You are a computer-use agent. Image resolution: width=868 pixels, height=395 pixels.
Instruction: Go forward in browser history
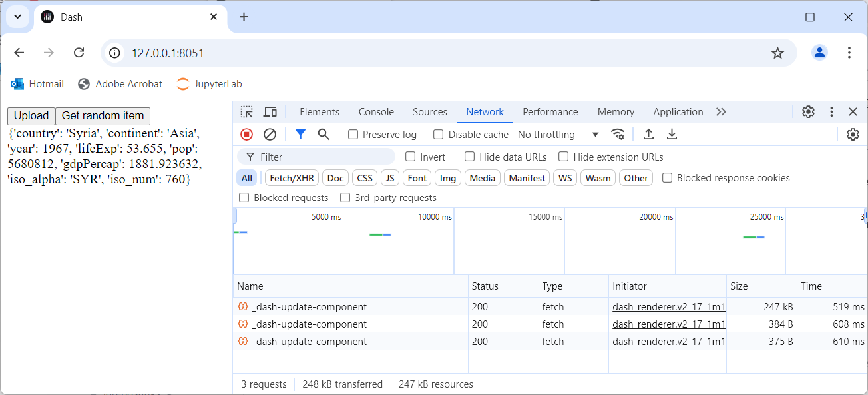point(49,53)
